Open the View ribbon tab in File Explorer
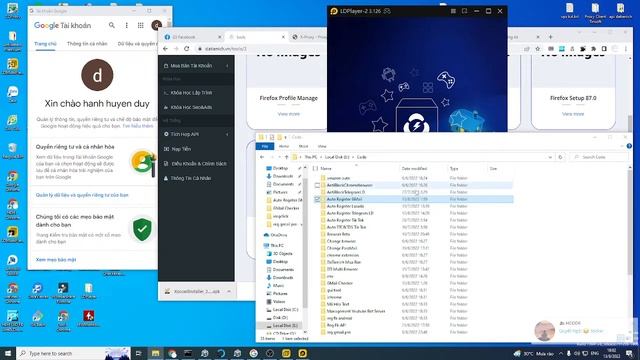This screenshot has height=360, width=640. pyautogui.click(x=322, y=146)
